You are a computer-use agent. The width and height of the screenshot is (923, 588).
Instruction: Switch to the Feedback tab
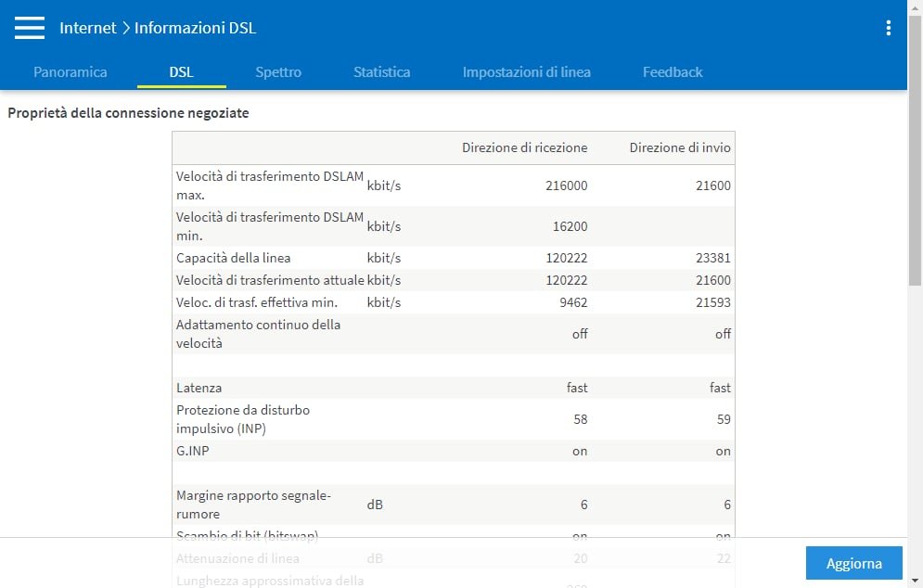673,71
